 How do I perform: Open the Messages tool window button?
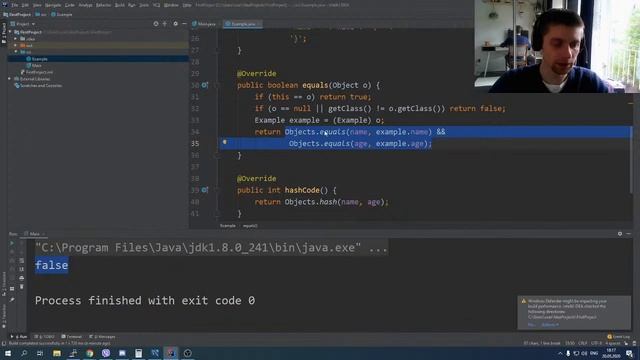tap(102, 337)
